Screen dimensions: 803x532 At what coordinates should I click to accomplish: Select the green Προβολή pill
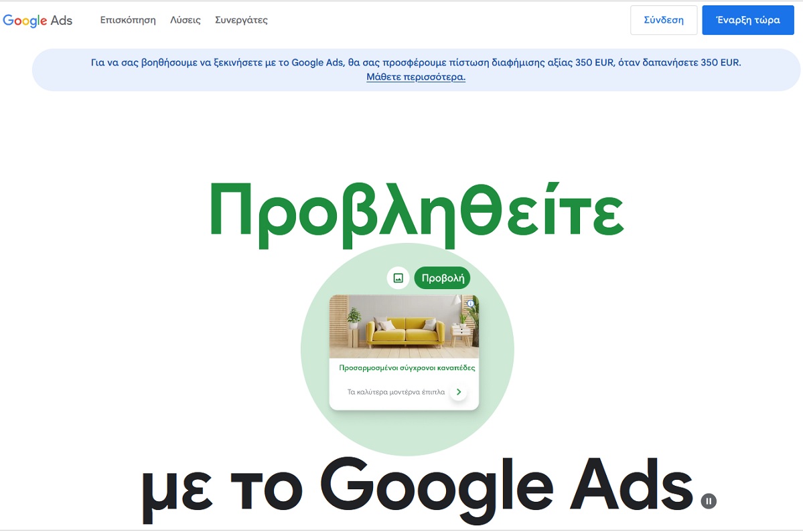click(x=443, y=278)
